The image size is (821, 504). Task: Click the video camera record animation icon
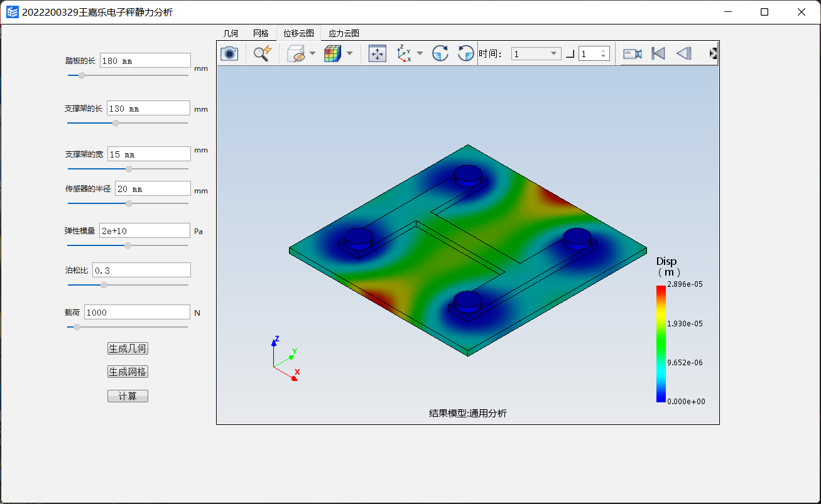tap(633, 54)
